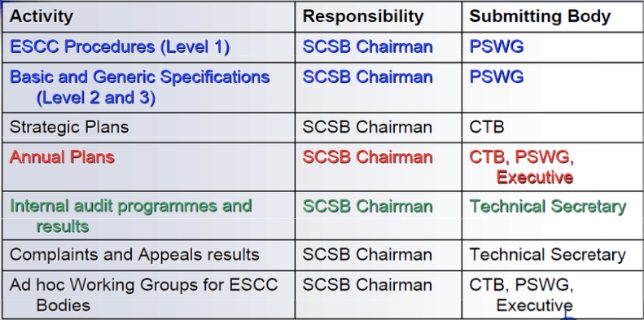The width and height of the screenshot is (644, 320).
Task: Select Basic and Generic Specifications cell
Action: (x=148, y=87)
